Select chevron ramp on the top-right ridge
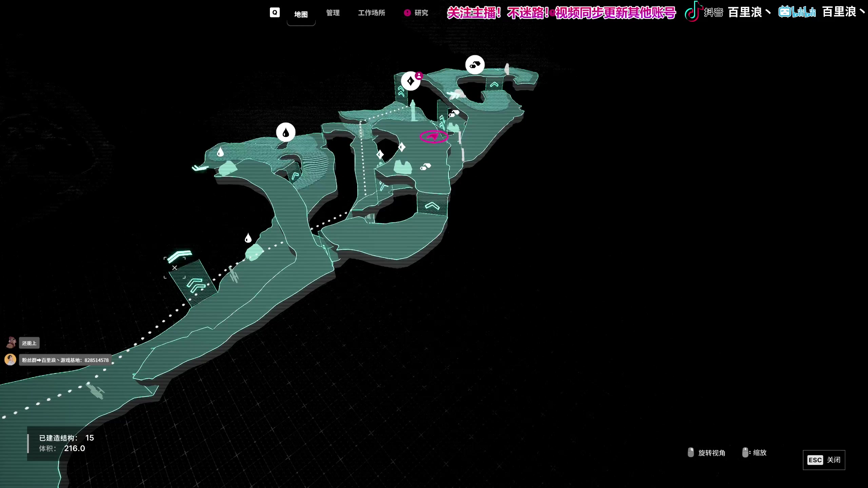This screenshot has width=868, height=488. [x=494, y=84]
